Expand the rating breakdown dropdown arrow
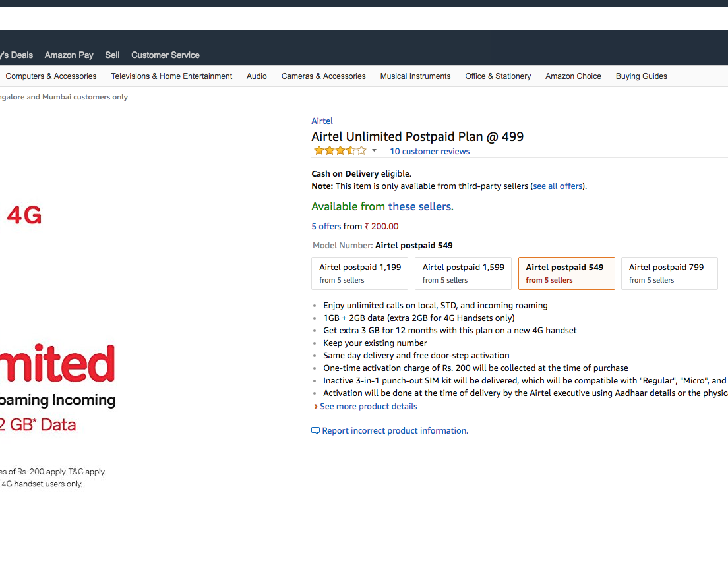This screenshot has width=728, height=566. coord(374,151)
